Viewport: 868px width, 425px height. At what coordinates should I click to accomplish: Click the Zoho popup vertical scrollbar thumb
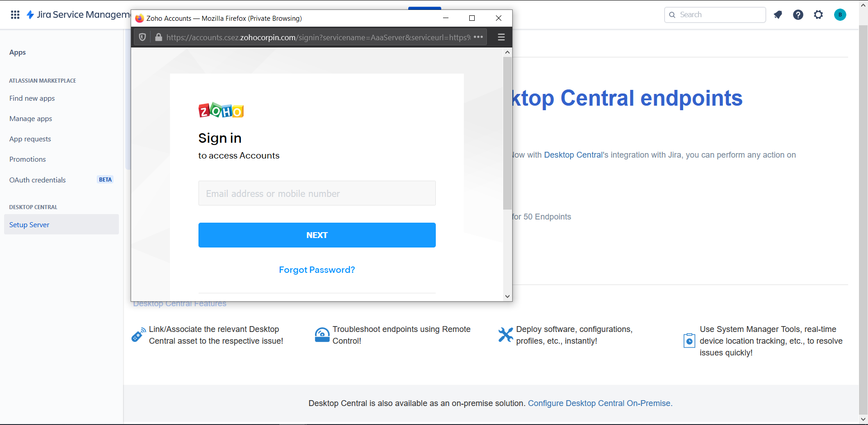[x=508, y=133]
